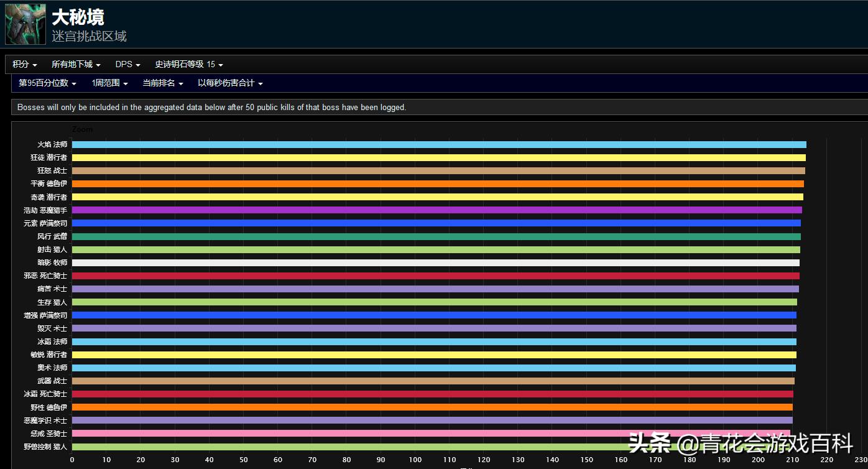Expand the 所有地下城 dungeon dropdown
The image size is (868, 469).
click(76, 64)
